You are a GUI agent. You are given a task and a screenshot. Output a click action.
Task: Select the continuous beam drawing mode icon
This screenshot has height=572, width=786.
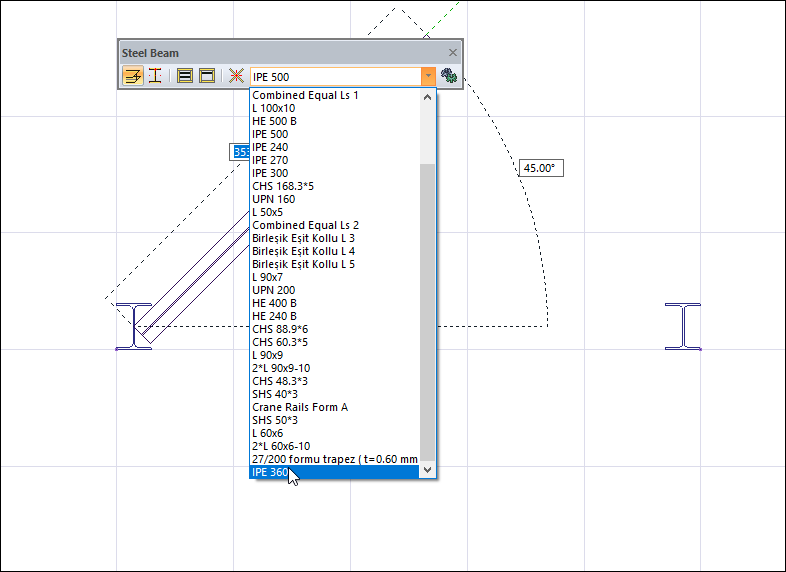[133, 76]
